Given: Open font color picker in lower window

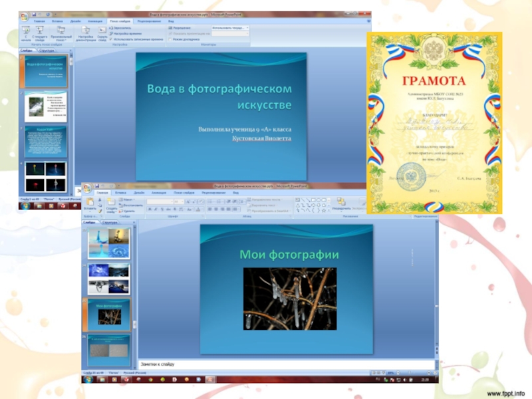Looking at the screenshot, I should (198, 209).
